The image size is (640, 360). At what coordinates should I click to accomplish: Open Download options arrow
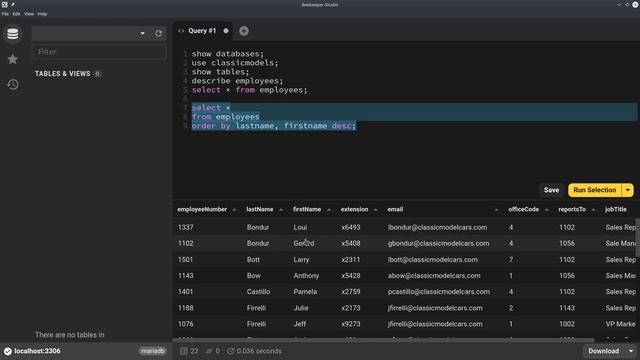[x=631, y=351]
